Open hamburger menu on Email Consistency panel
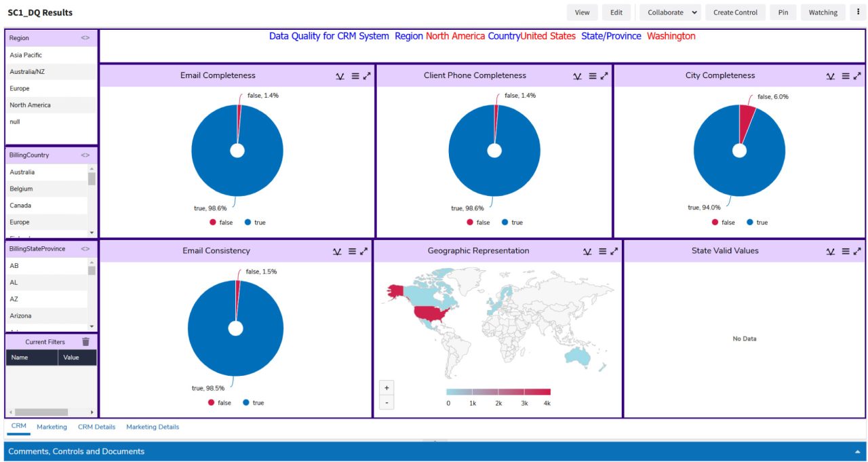This screenshot has width=868, height=462. [352, 251]
